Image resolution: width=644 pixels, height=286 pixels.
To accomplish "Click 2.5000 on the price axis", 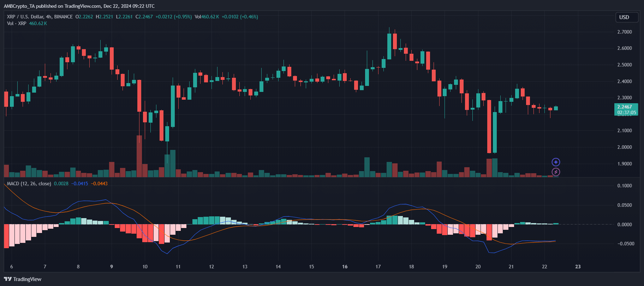I will pos(625,65).
